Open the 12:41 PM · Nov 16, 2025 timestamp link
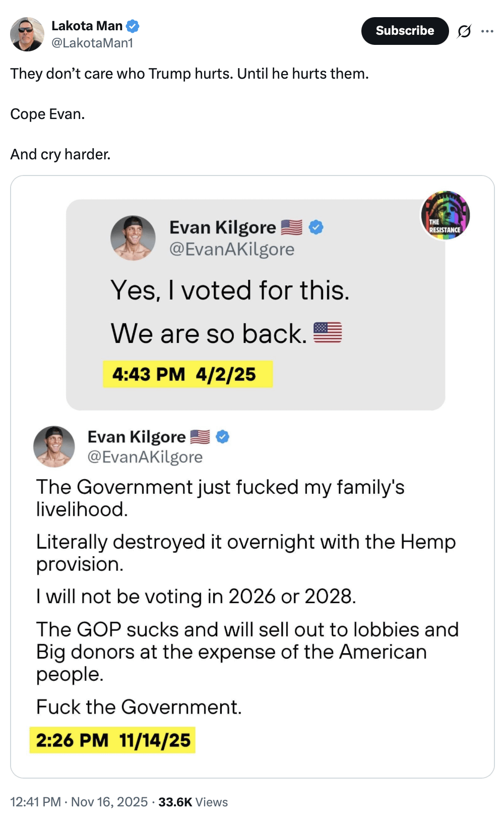 click(x=79, y=802)
